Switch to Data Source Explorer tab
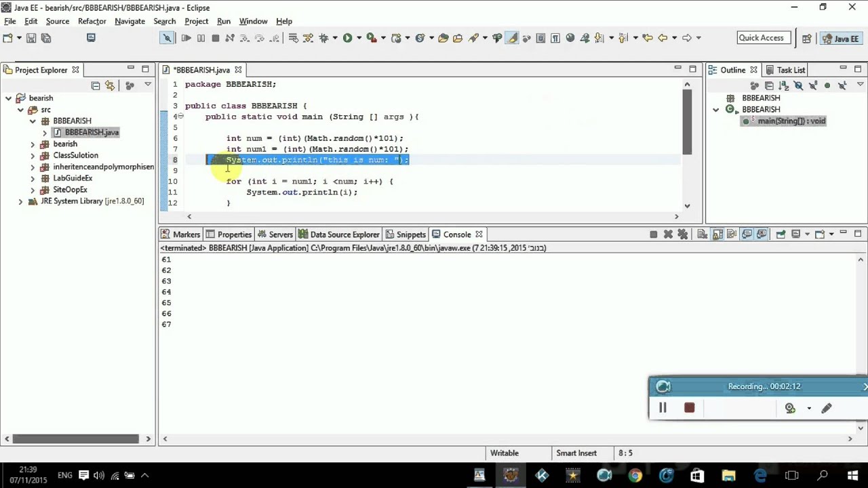 338,235
